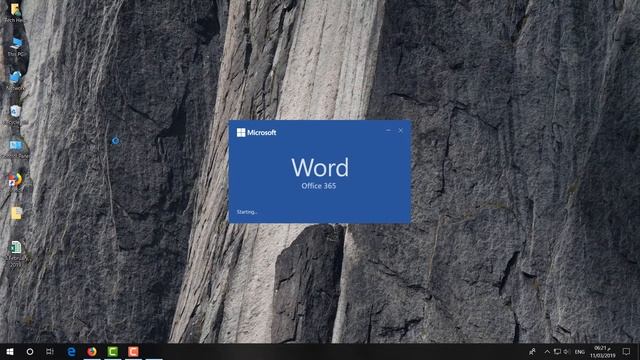
Task: Open Cortana search circle on taskbar
Action: [30, 351]
